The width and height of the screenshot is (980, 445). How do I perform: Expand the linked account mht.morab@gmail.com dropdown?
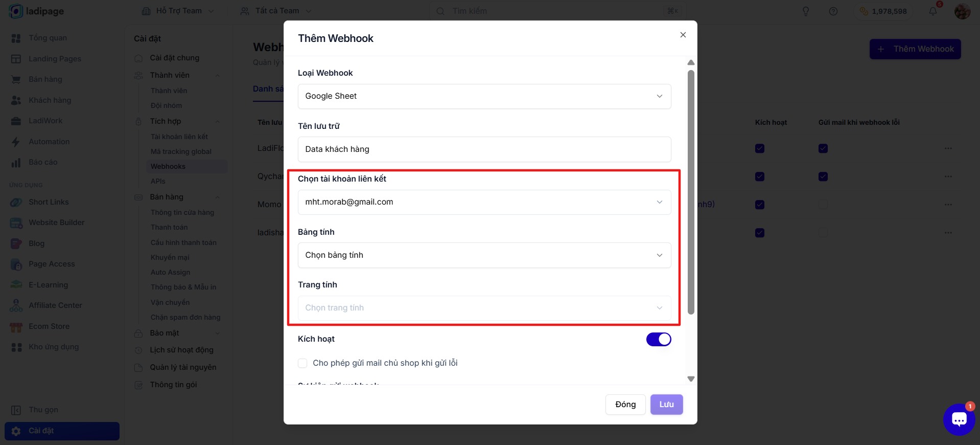tap(484, 202)
